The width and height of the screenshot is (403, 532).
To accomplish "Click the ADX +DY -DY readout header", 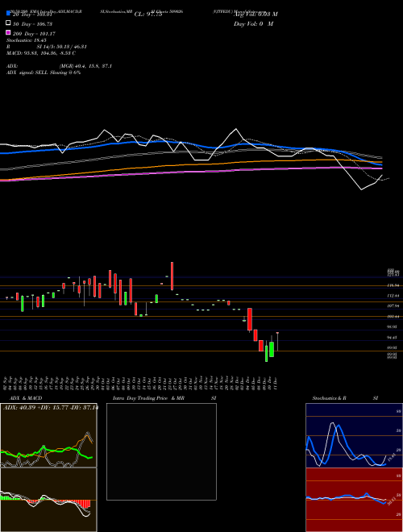I will (x=51, y=407).
